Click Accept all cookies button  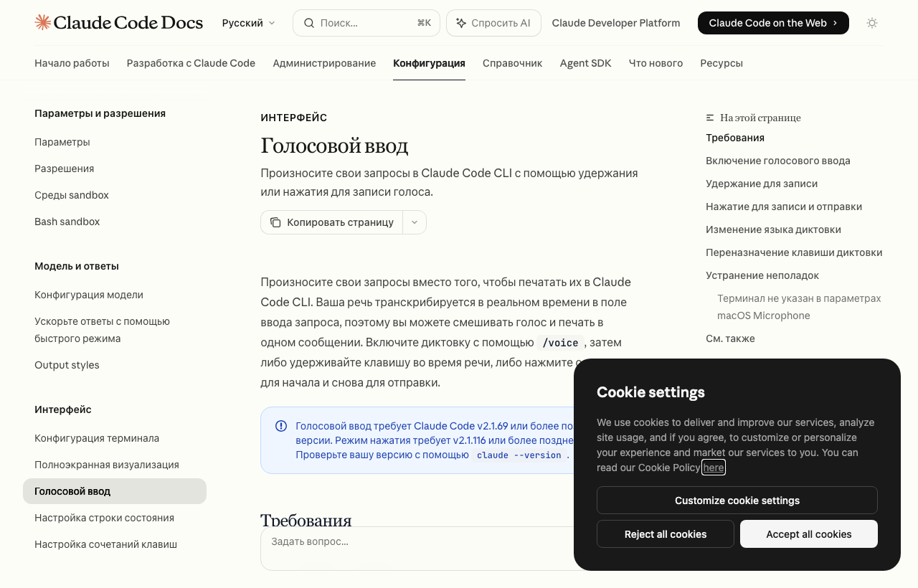809,534
